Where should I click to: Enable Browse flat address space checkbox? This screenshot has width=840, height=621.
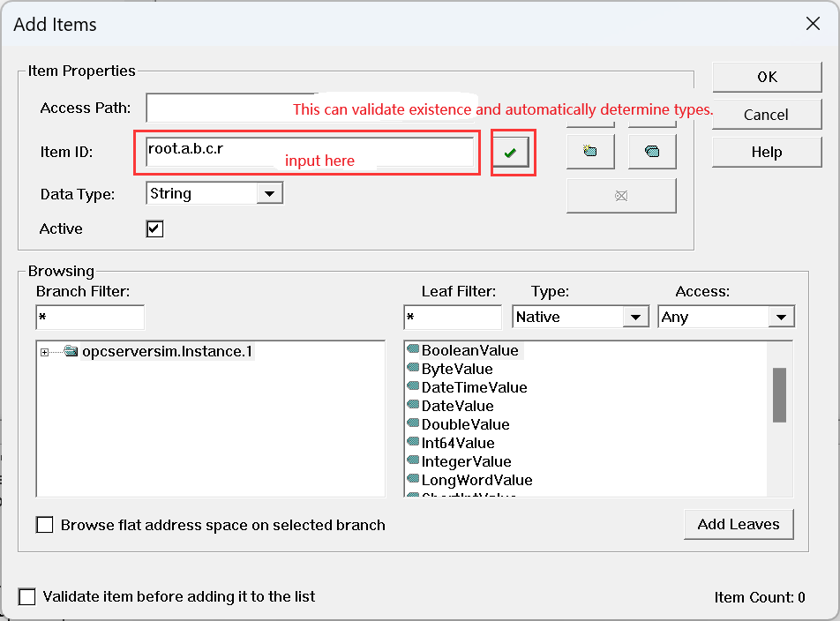click(x=45, y=525)
